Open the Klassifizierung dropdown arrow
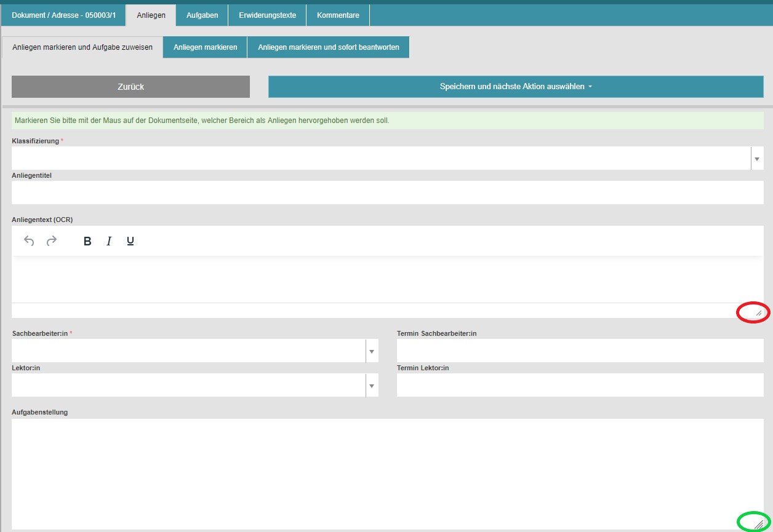This screenshot has height=532, width=773. click(x=756, y=159)
